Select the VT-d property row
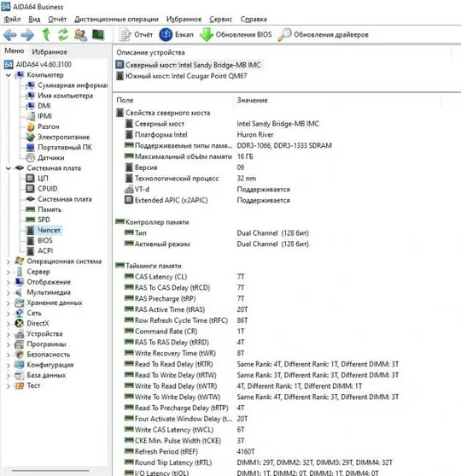Image resolution: width=461 pixels, height=476 pixels. 207,189
